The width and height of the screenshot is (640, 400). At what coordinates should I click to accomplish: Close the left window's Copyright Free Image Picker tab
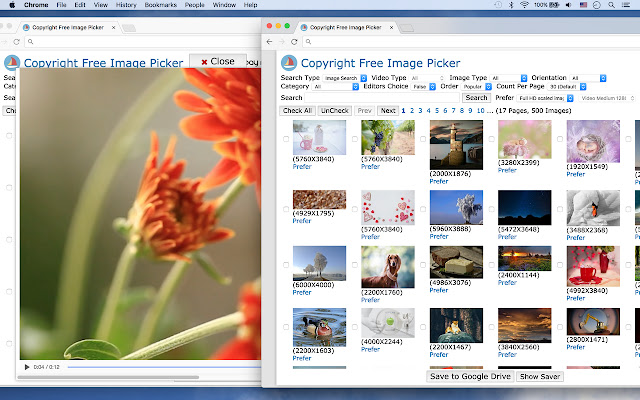click(113, 27)
